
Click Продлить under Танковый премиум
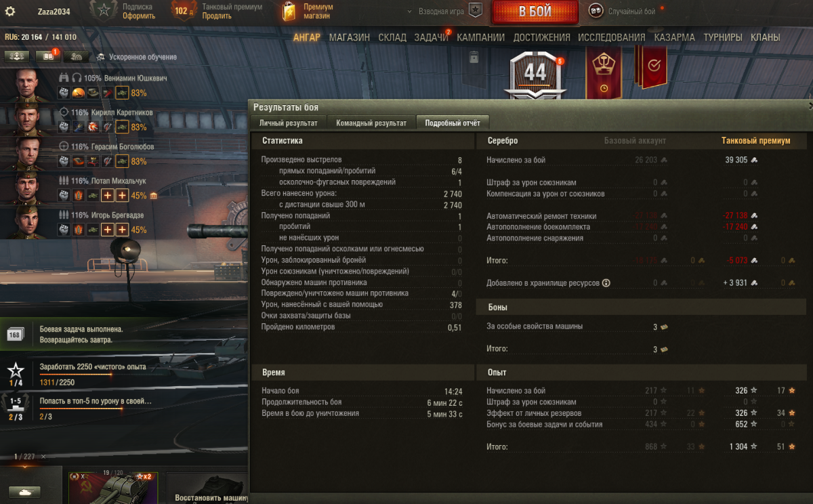click(x=217, y=16)
